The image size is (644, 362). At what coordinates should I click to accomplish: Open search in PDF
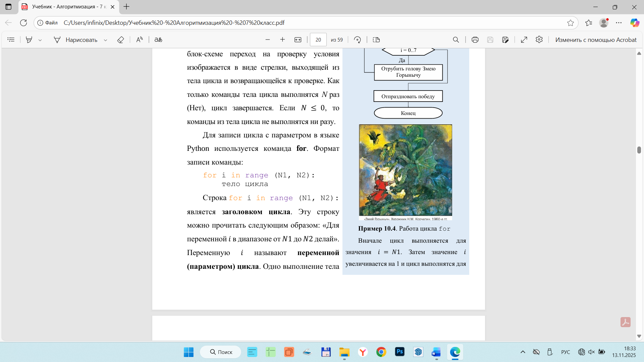point(456,40)
